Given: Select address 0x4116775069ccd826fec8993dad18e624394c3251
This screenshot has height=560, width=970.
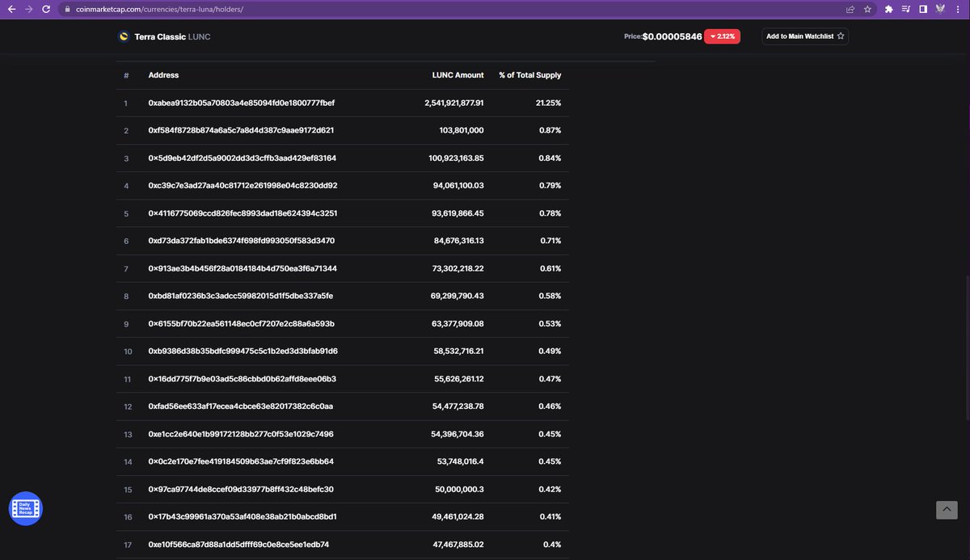Looking at the screenshot, I should (242, 213).
